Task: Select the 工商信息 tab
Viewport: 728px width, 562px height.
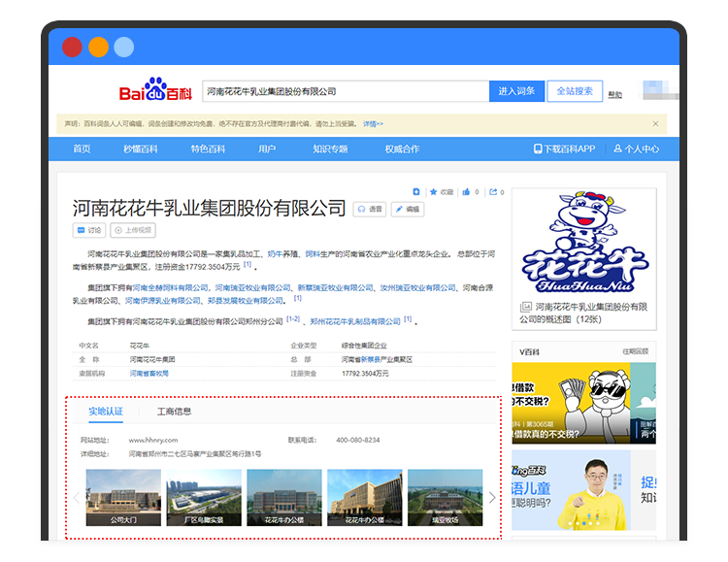Action: (x=174, y=412)
